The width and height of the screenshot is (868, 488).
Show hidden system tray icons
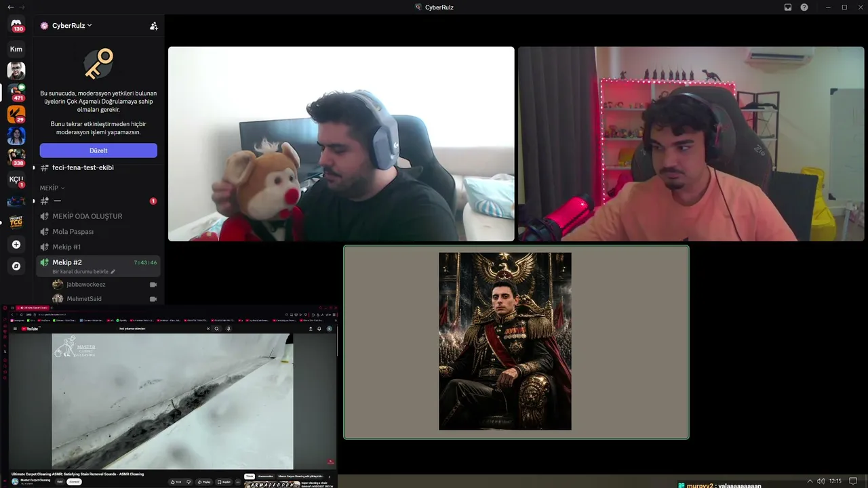point(809,481)
